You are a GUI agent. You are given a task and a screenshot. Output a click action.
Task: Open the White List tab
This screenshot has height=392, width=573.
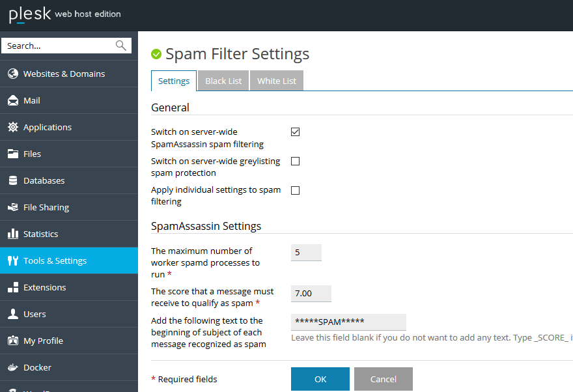click(277, 81)
